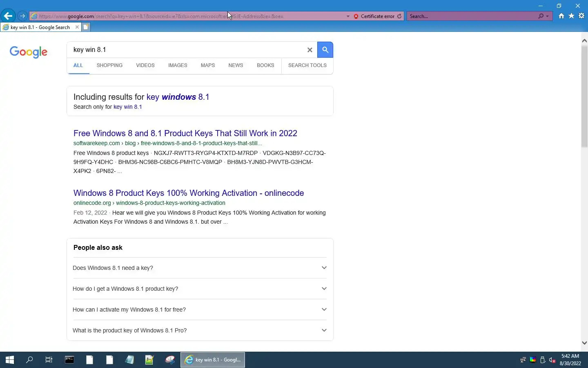Switch to the MAPS tab

tap(208, 65)
